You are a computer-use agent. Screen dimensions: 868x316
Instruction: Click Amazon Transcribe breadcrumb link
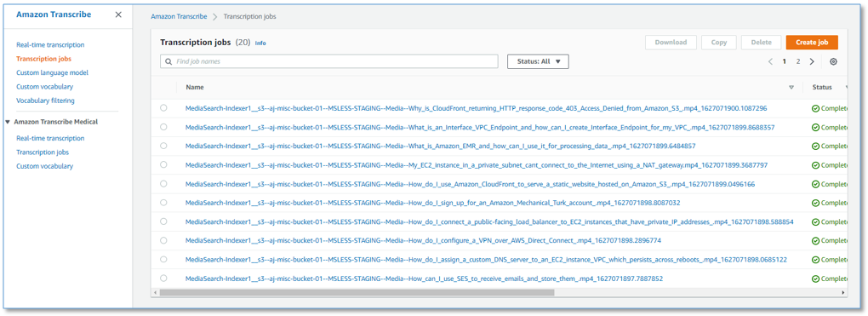179,17
